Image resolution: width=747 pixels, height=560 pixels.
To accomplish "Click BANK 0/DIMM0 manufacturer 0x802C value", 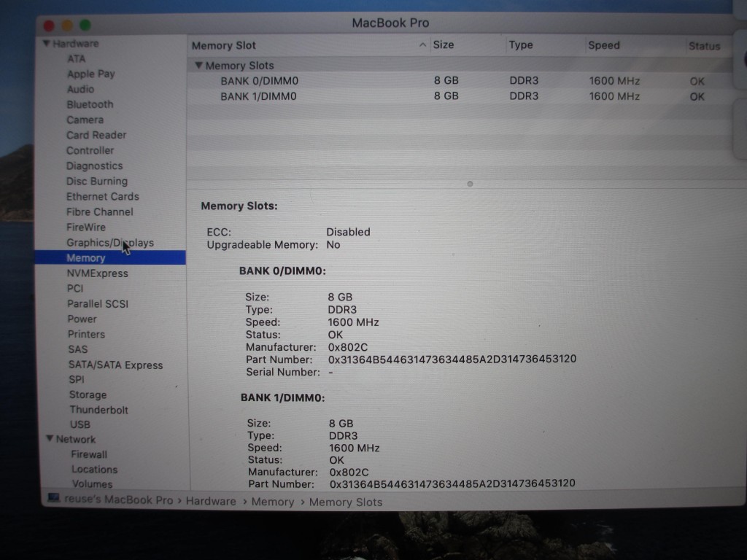I will click(348, 347).
